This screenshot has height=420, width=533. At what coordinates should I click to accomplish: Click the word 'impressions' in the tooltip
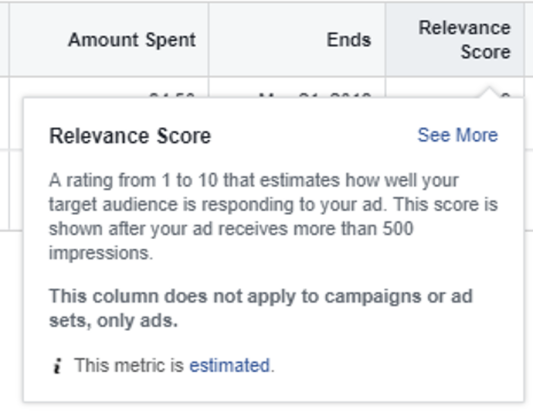[x=99, y=253]
